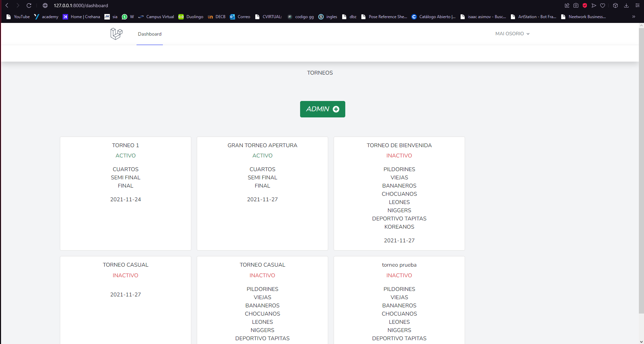The width and height of the screenshot is (644, 344).
Task: Click the 3D cube extension icon
Action: [615, 5]
